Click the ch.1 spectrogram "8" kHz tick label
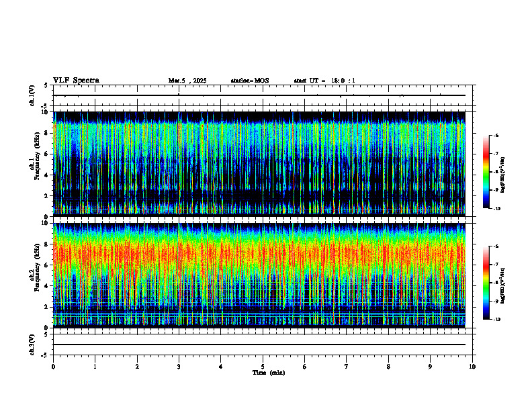 46,133
